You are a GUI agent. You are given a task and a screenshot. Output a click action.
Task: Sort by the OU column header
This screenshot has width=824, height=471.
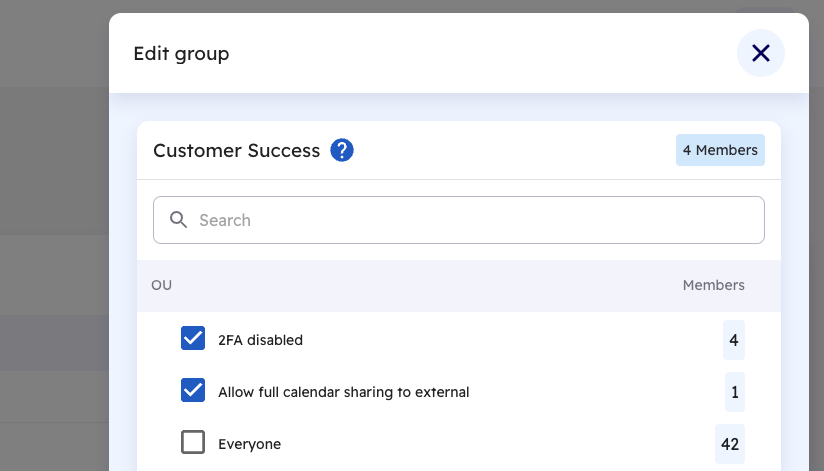pos(161,285)
